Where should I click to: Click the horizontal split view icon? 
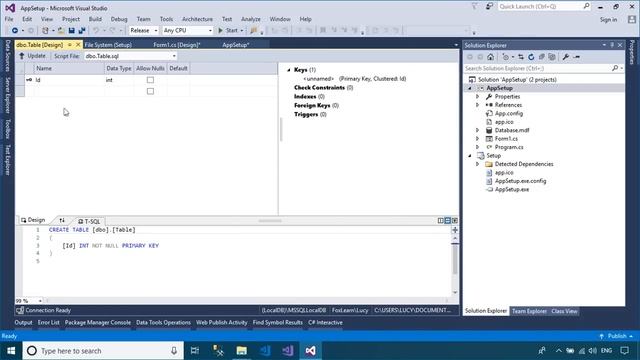coord(447,220)
